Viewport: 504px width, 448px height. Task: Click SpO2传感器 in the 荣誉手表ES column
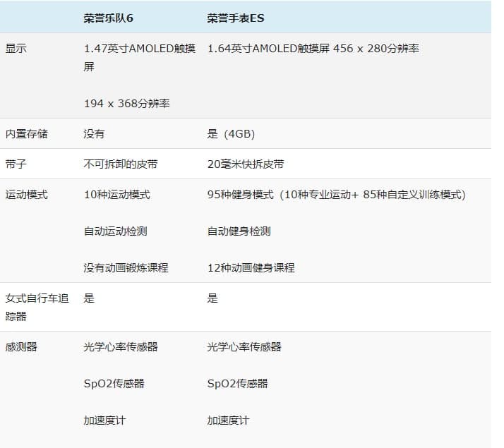pyautogui.click(x=237, y=383)
